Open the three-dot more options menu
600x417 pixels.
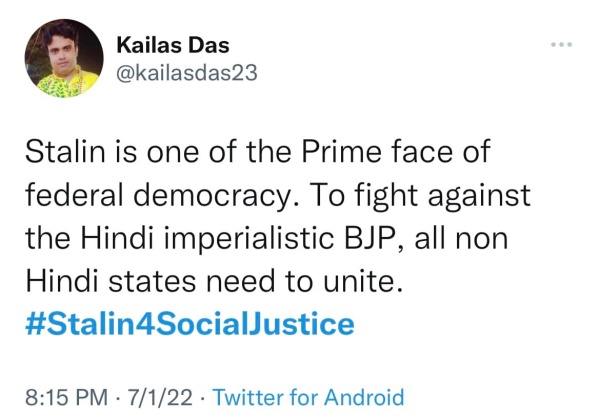click(x=563, y=45)
